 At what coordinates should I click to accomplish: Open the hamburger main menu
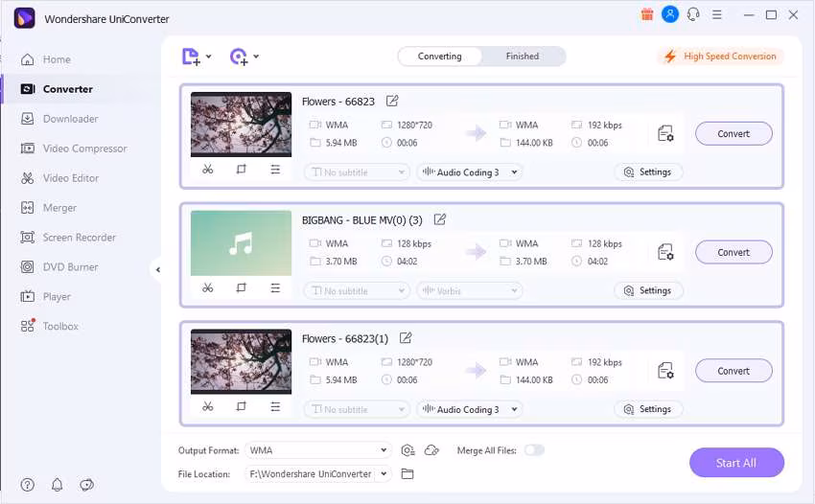tap(717, 14)
